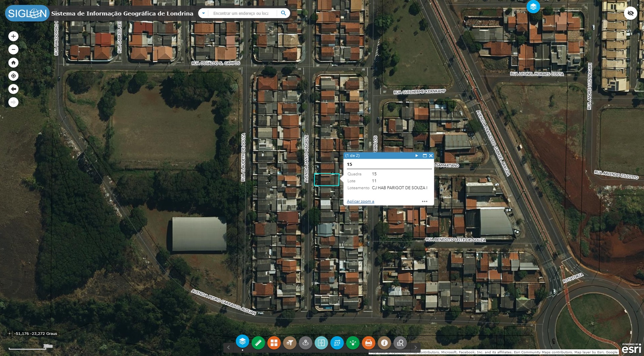Expand the search source dropdown arrow
This screenshot has width=644, height=356.
point(203,13)
